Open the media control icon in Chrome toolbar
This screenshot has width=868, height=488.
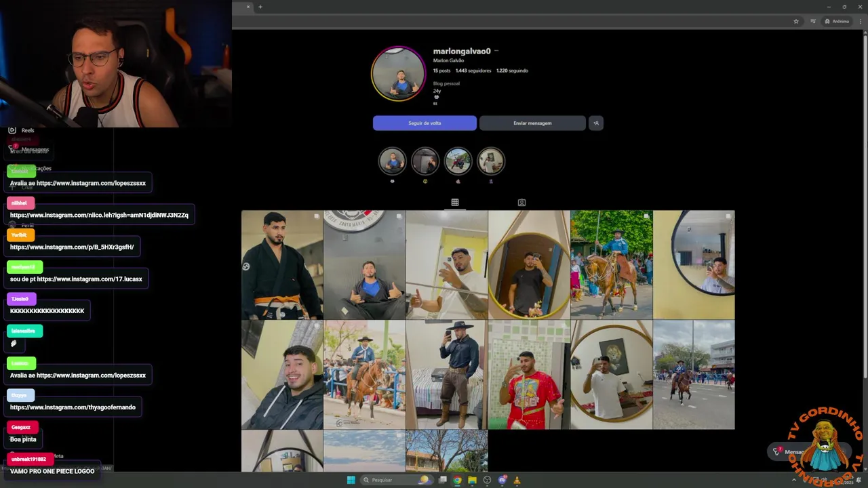(x=813, y=21)
